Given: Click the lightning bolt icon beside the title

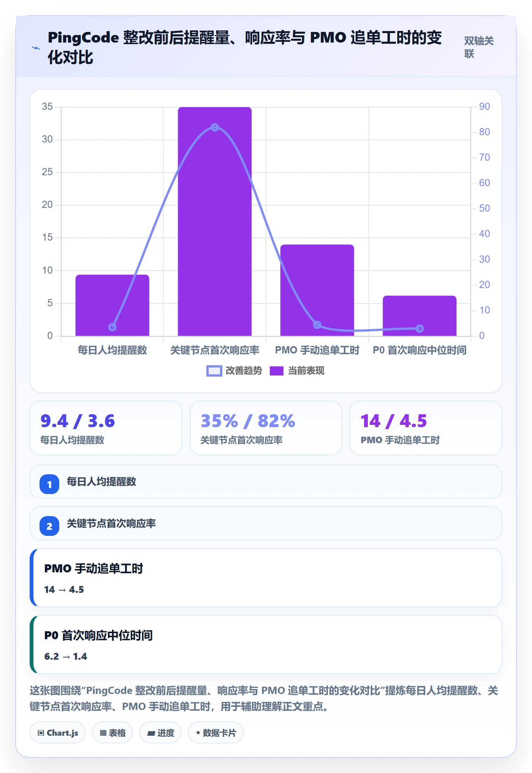Looking at the screenshot, I should (x=36, y=48).
